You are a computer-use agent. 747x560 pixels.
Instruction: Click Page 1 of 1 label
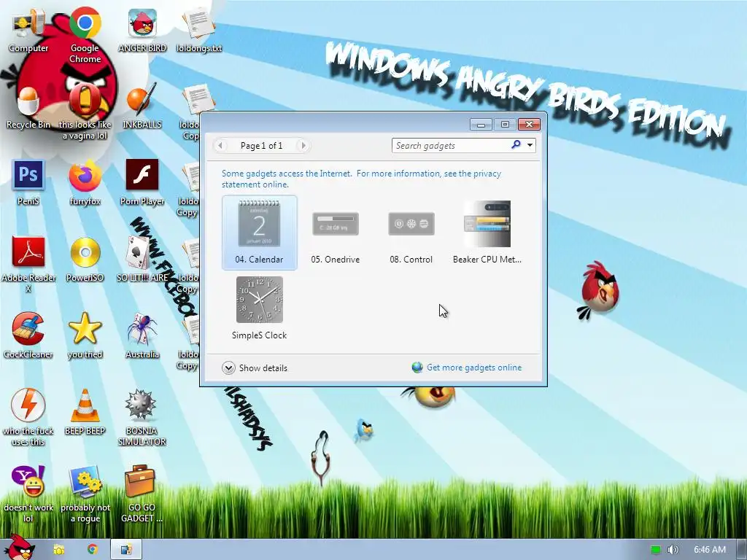pyautogui.click(x=262, y=146)
